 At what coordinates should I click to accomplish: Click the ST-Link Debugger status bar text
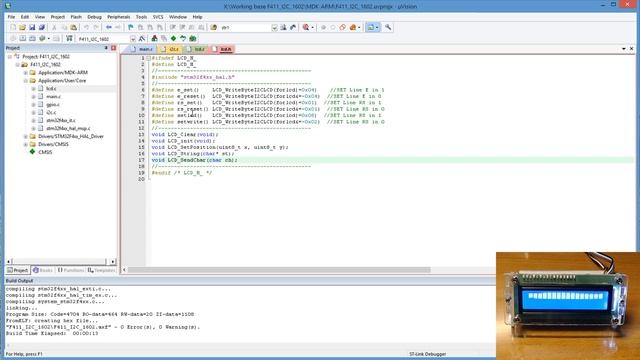427,354
